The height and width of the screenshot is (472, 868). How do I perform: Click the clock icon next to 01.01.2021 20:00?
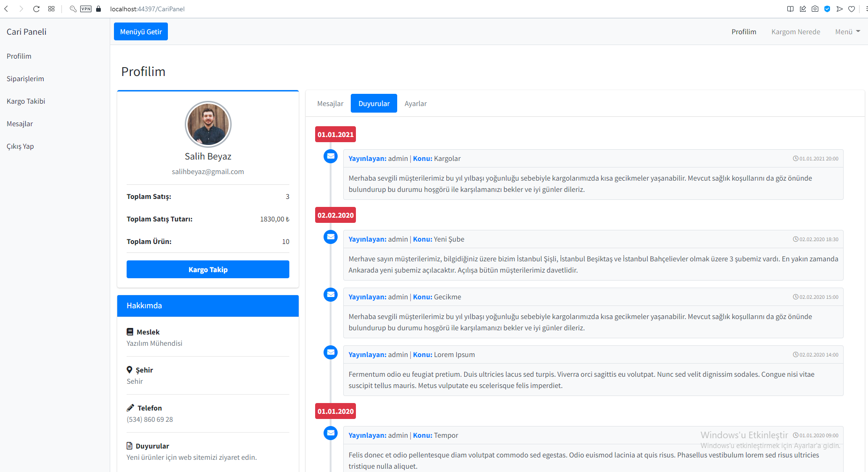pos(795,159)
